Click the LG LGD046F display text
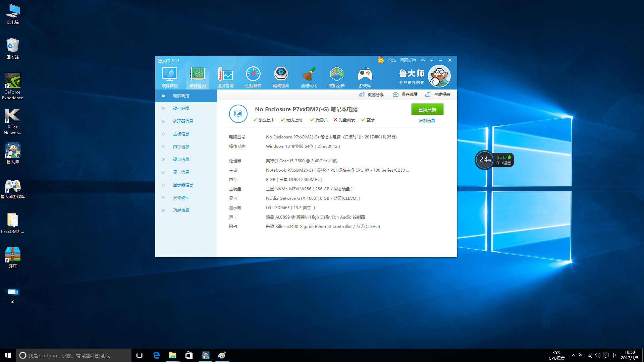This screenshot has width=644, height=362. (x=290, y=208)
